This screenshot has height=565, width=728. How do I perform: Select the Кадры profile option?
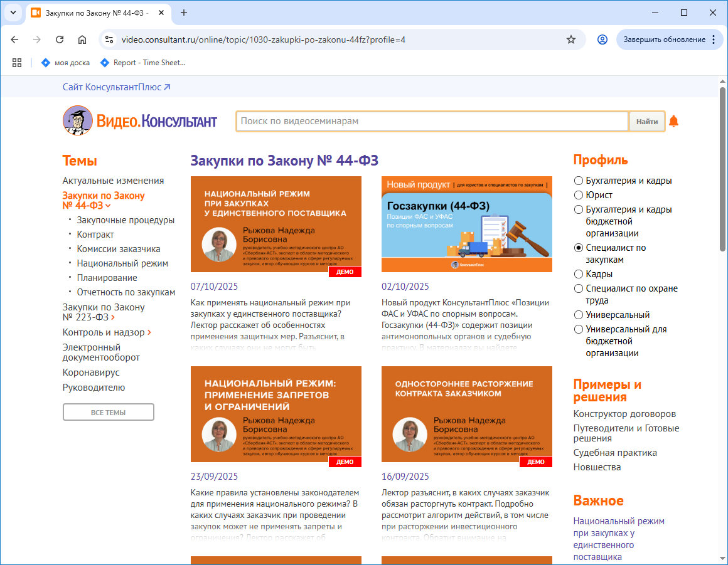point(579,274)
